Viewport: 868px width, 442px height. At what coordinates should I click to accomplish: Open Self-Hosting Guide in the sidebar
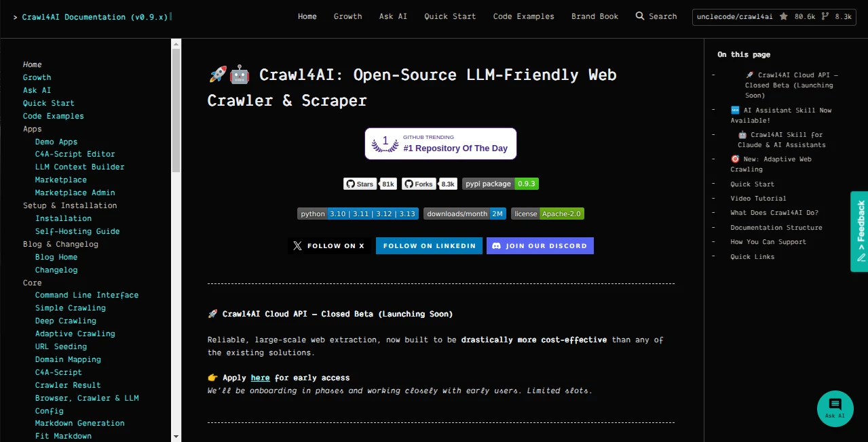coord(77,231)
